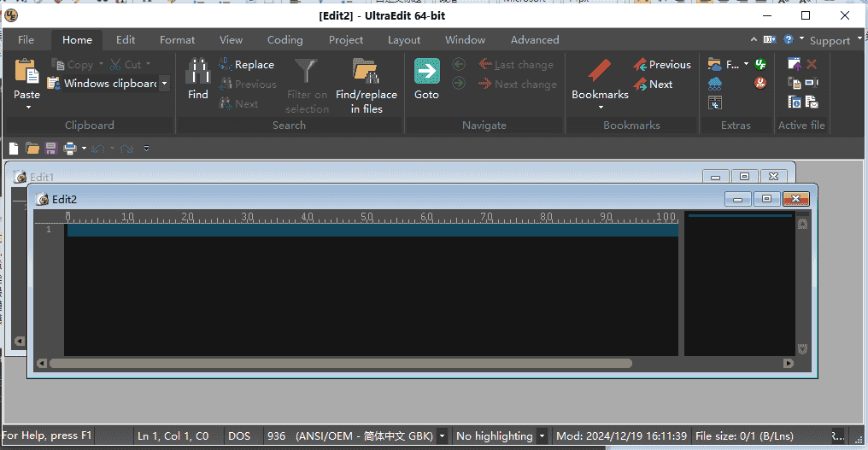Viewport: 868px width, 450px height.
Task: Click the open folder icon in quick access toolbar
Action: tap(32, 149)
